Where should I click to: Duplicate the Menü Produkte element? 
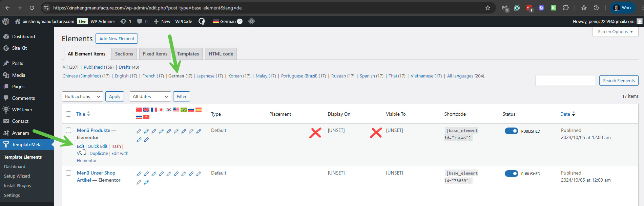(x=99, y=153)
